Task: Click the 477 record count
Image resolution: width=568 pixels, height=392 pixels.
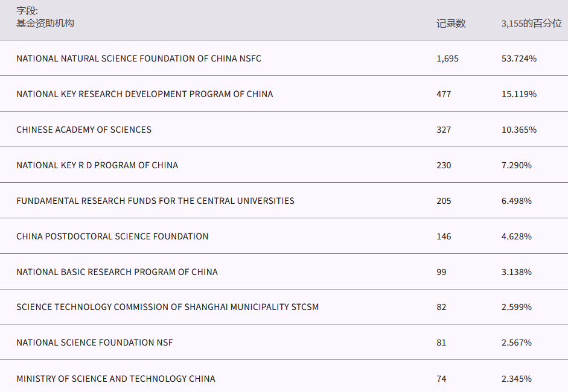Action: [x=444, y=94]
